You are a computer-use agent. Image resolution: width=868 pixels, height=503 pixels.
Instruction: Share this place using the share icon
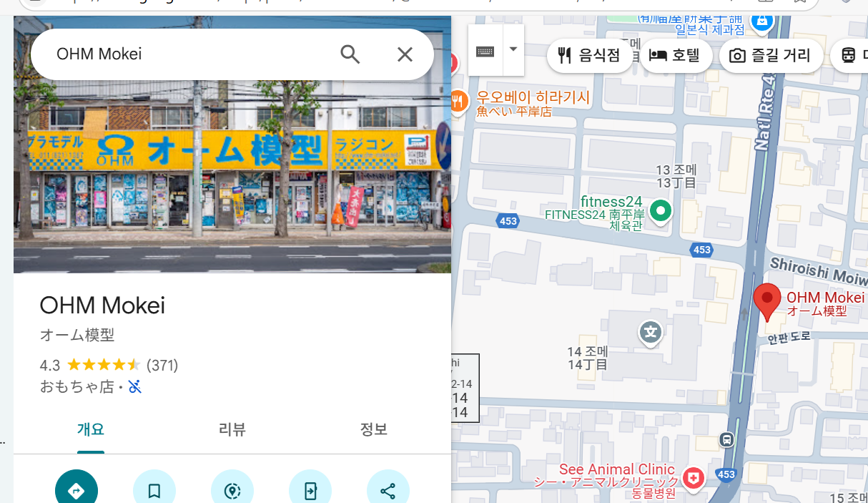(x=388, y=489)
